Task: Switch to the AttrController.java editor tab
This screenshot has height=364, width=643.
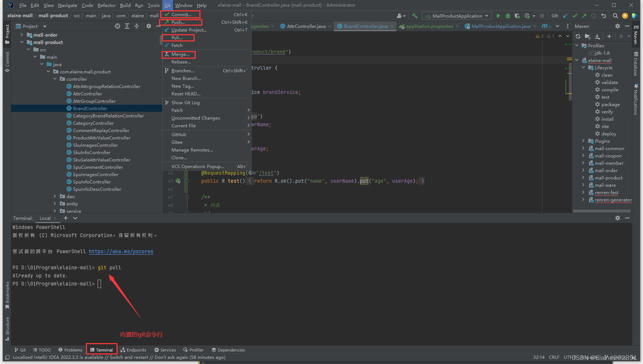Action: coord(306,26)
